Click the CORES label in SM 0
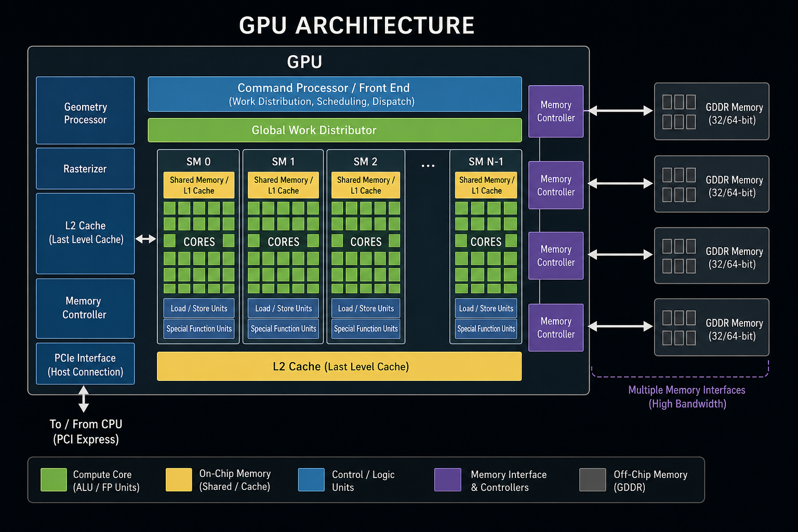Screen dimensions: 798x532 click(199, 242)
